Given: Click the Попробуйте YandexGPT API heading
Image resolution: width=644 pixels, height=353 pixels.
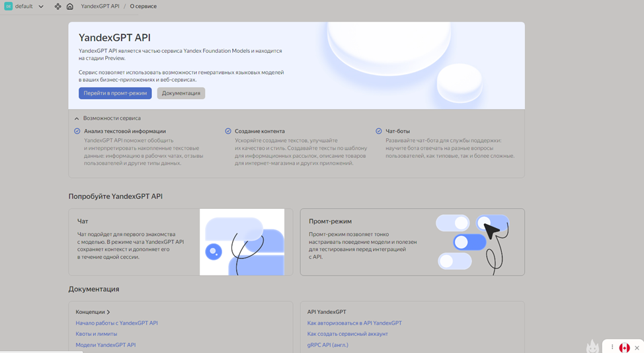Looking at the screenshot, I should point(116,196).
